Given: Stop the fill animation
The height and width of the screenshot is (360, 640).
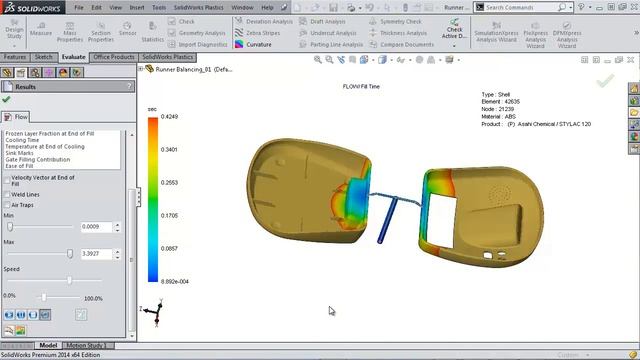Looking at the screenshot, I should (33, 315).
